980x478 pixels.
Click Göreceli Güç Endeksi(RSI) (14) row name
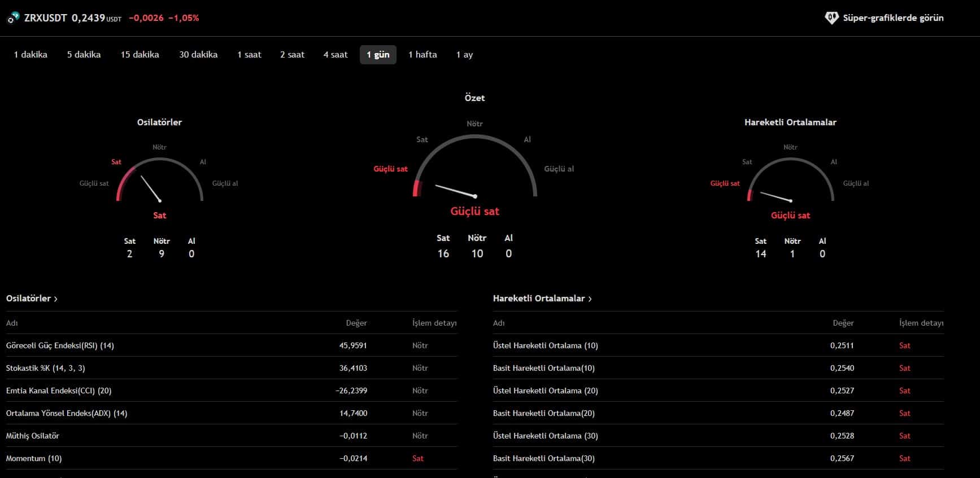pyautogui.click(x=60, y=345)
